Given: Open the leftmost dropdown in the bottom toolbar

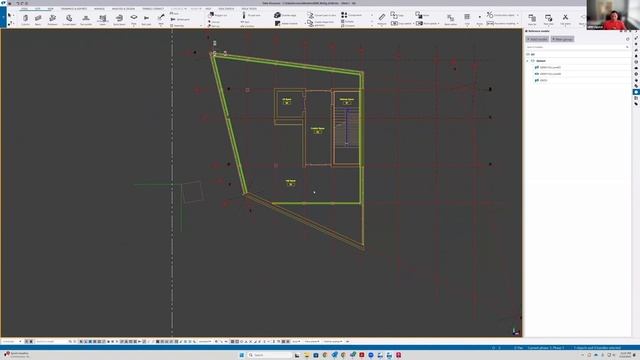Looking at the screenshot, I should [11, 342].
